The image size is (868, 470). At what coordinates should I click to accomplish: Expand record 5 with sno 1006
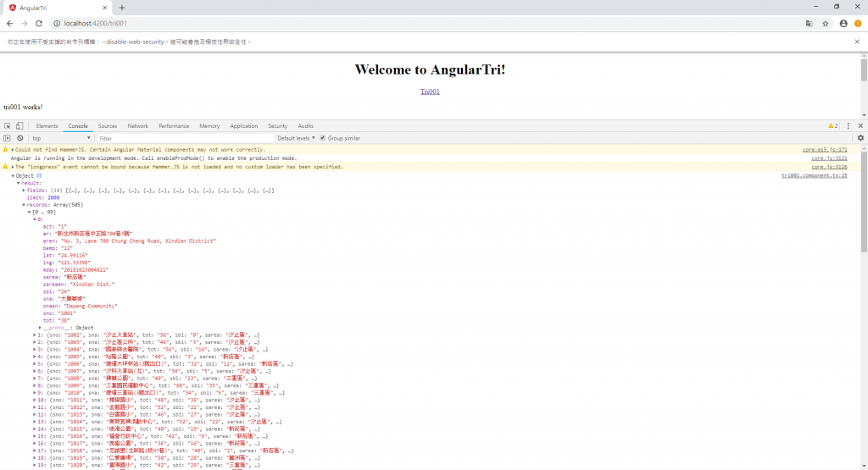[x=34, y=364]
